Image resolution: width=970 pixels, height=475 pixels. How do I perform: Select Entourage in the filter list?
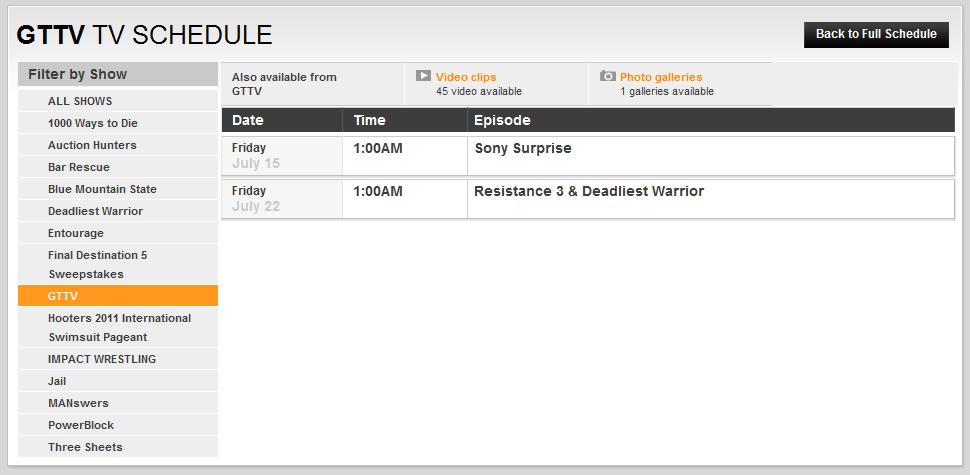(76, 233)
